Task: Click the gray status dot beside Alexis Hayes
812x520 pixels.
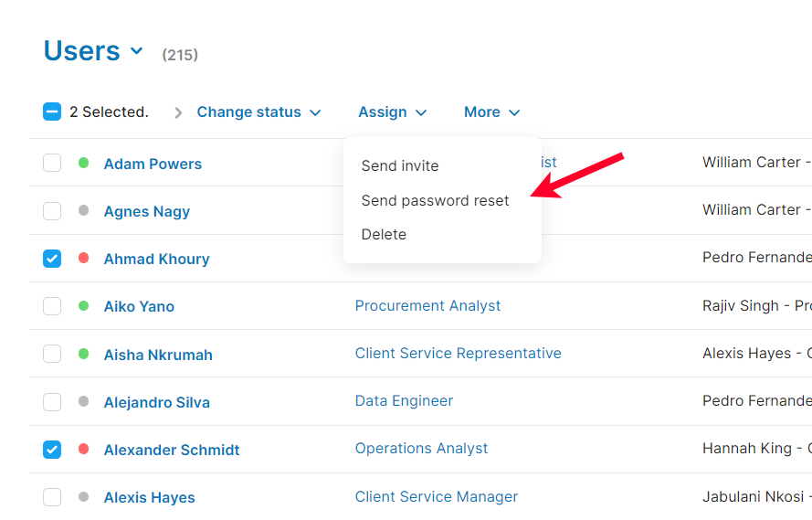Action: [x=83, y=497]
